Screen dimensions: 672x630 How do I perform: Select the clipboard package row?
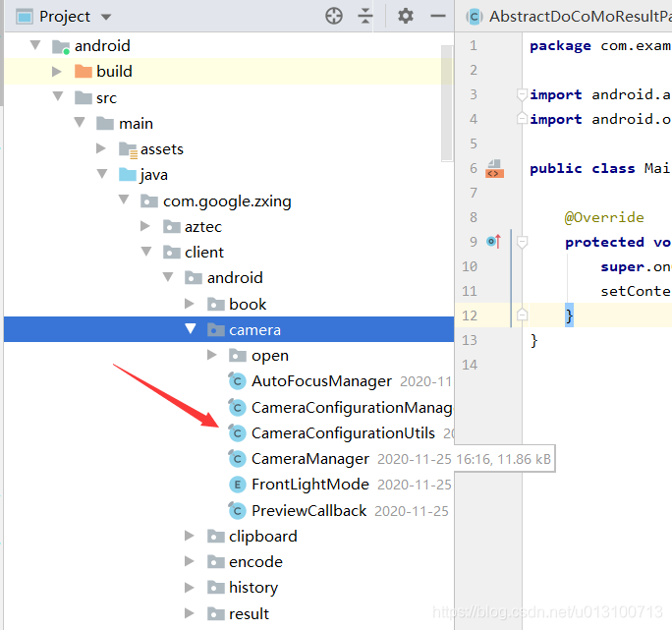click(x=229, y=536)
